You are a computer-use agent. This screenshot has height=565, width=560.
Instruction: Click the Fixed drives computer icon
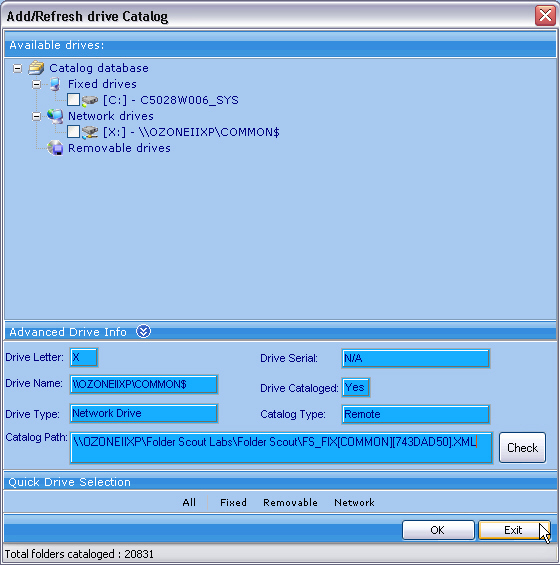click(55, 84)
